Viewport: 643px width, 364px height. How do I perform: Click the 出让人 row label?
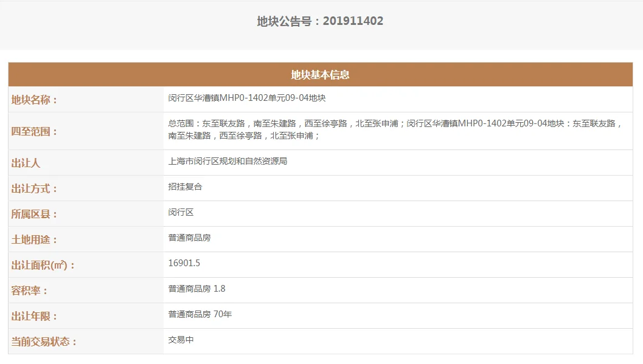click(26, 163)
